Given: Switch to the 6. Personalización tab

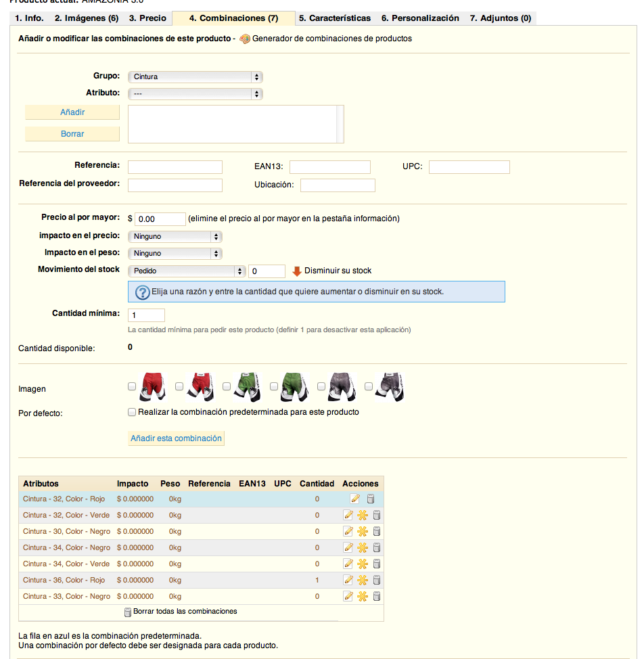Looking at the screenshot, I should tap(421, 18).
